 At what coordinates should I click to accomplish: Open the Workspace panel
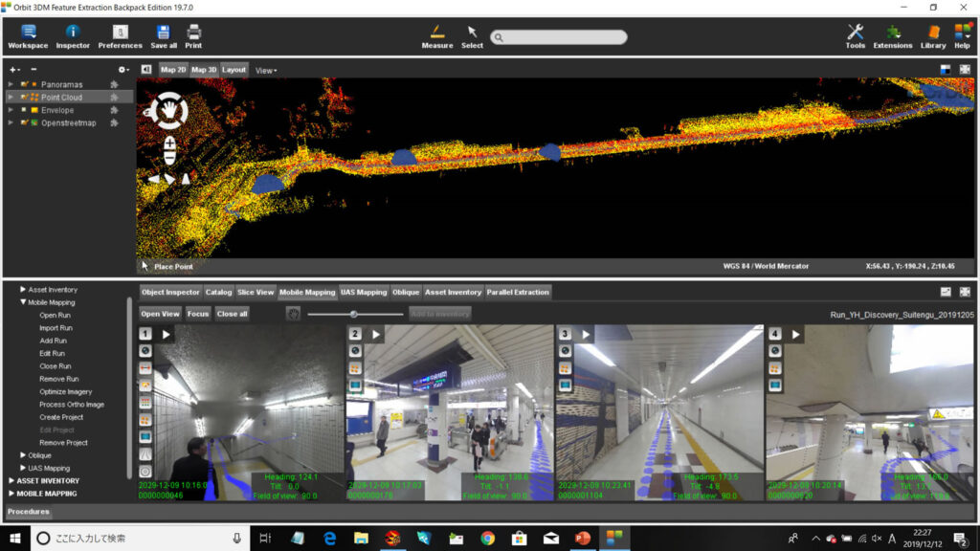tap(28, 35)
